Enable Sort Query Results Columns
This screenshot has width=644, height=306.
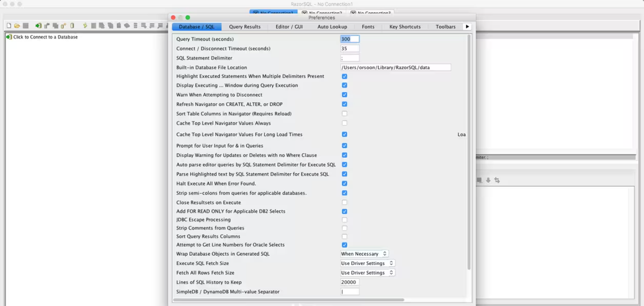[x=344, y=237]
